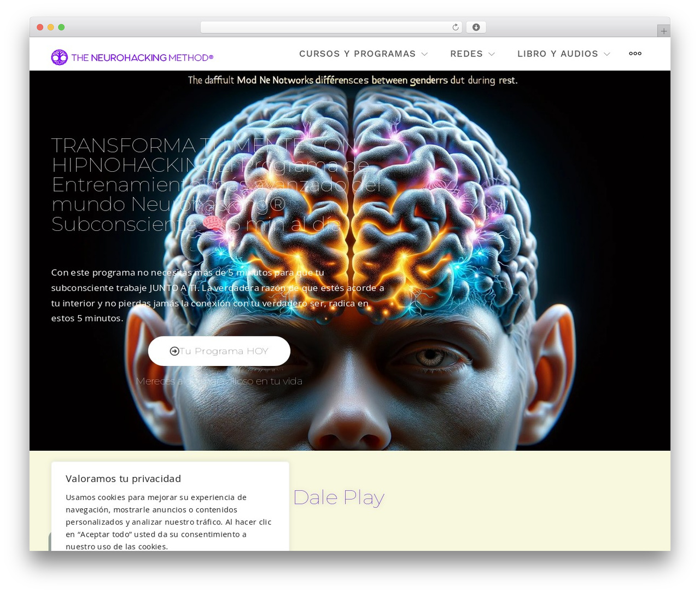Expand the Redes dropdown chevron
The width and height of the screenshot is (700, 593).
492,54
